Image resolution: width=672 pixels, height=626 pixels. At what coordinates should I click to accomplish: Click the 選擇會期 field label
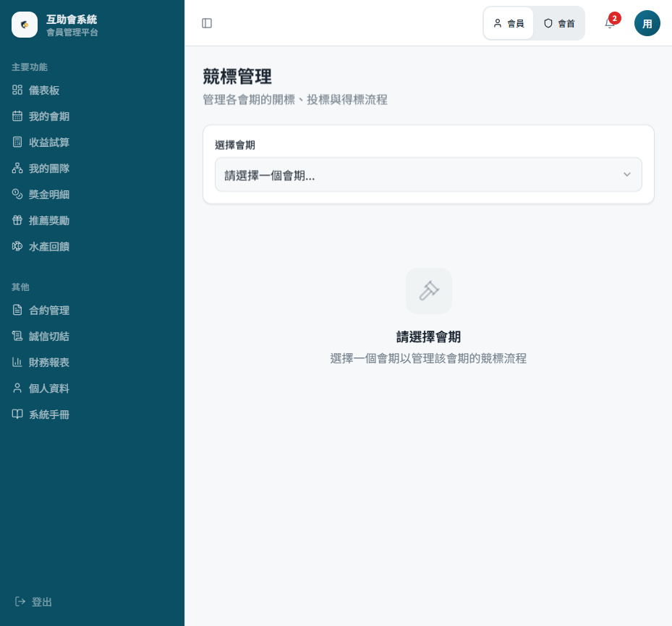[x=235, y=145]
